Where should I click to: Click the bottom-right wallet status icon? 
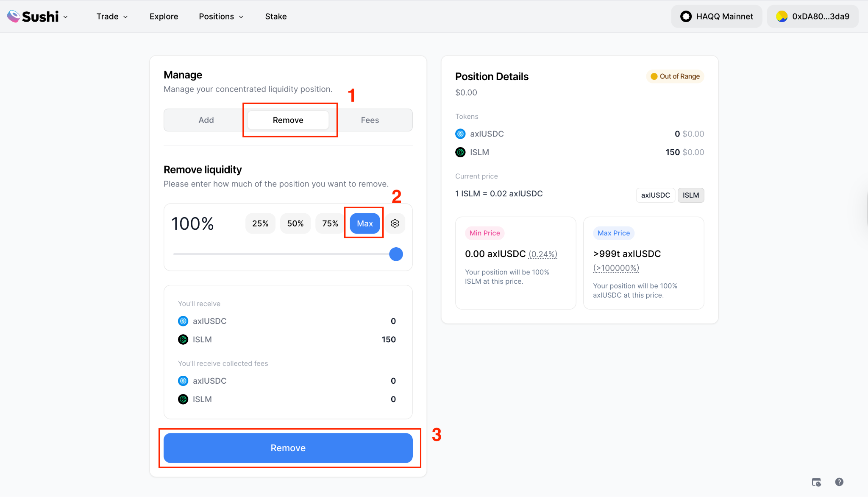pyautogui.click(x=816, y=482)
